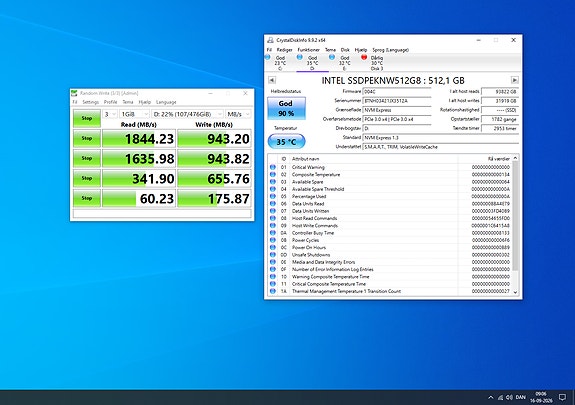Click the Stop button beside 60.23 read result
575x405 pixels.
click(87, 198)
